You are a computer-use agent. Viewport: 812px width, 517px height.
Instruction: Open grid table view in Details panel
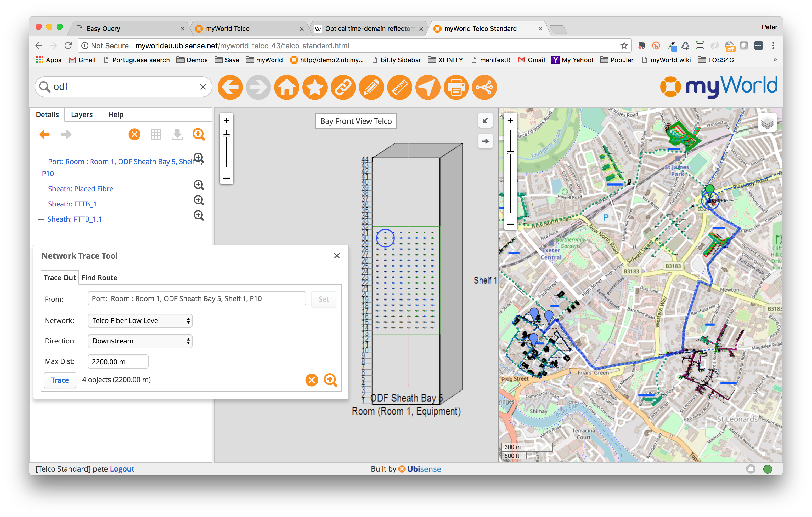pos(156,134)
